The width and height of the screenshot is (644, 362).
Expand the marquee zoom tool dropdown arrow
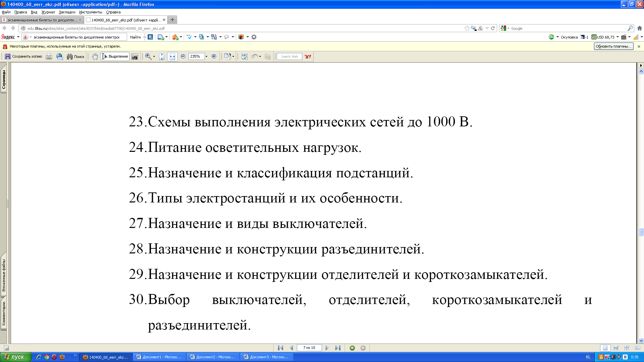coord(154,57)
